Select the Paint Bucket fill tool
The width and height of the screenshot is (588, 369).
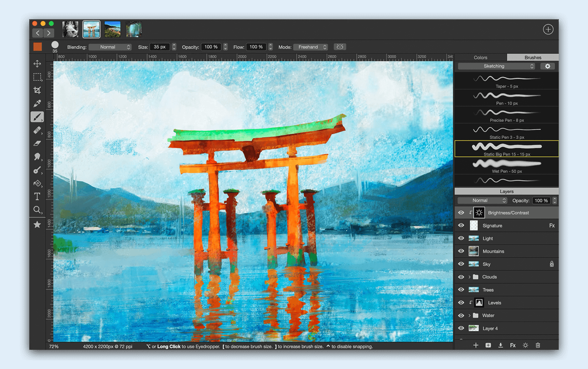tap(37, 183)
